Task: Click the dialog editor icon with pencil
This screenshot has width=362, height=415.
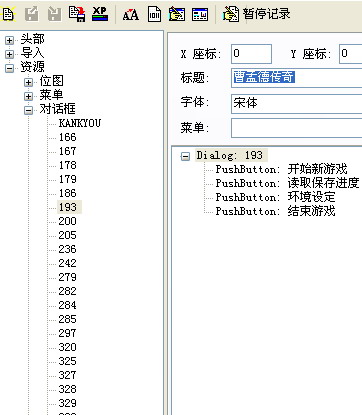Action: pos(177,14)
